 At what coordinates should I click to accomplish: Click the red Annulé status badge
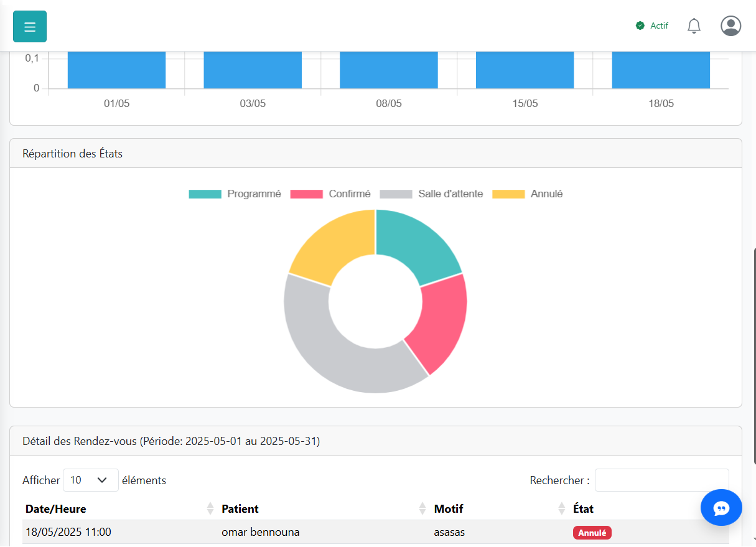tap(592, 533)
